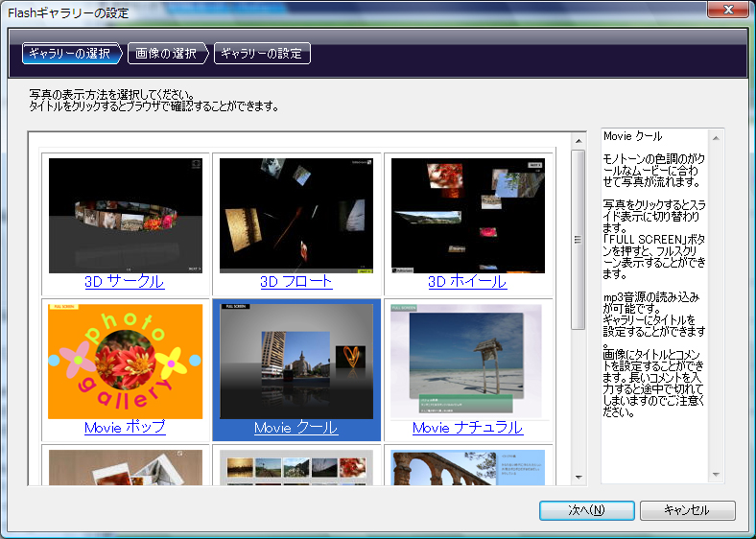Switch to the 画像の選択 step tab
The height and width of the screenshot is (539, 756).
click(x=166, y=53)
